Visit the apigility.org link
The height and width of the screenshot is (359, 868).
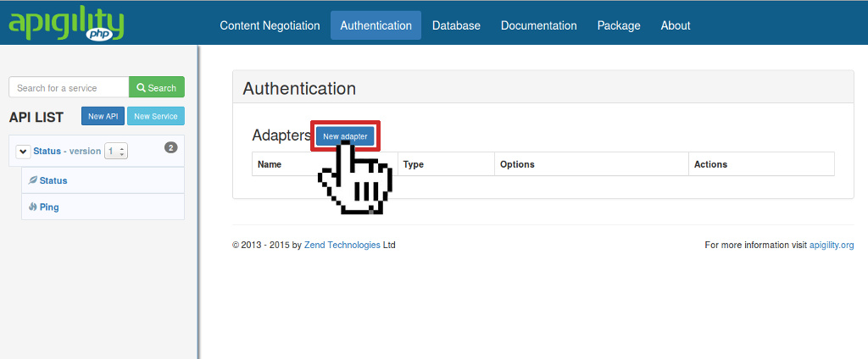tap(832, 245)
